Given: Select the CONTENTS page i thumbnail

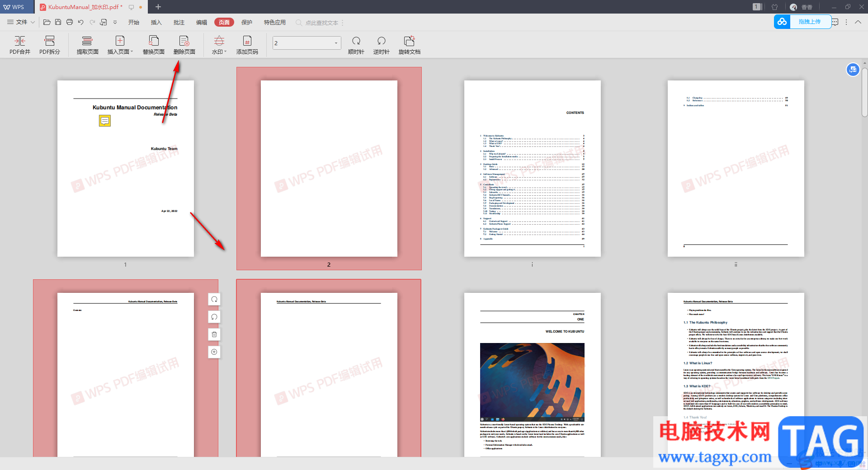Looking at the screenshot, I should [x=533, y=169].
